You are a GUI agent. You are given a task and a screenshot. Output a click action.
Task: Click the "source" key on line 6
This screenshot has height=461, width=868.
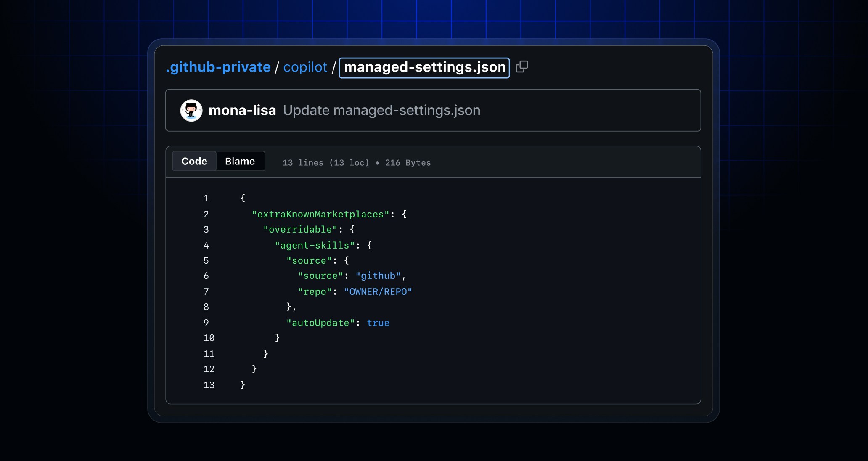[320, 276]
